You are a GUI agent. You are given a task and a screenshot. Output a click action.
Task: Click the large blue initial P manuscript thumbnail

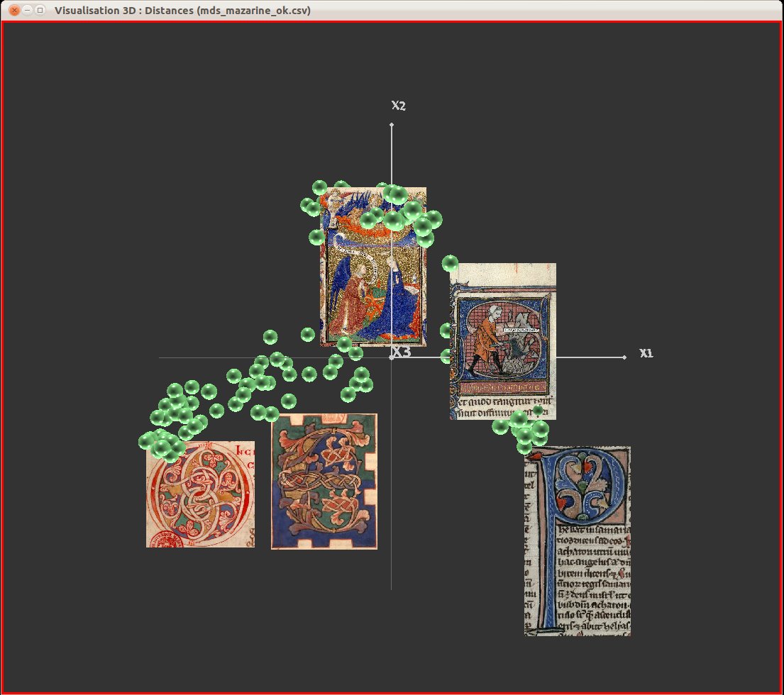(x=578, y=541)
